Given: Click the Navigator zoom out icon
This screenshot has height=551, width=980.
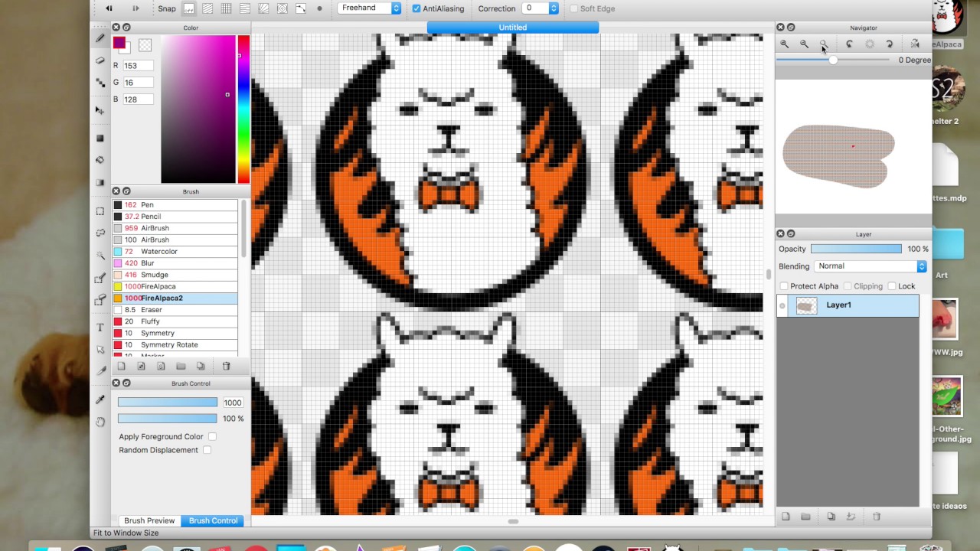Looking at the screenshot, I should (804, 44).
